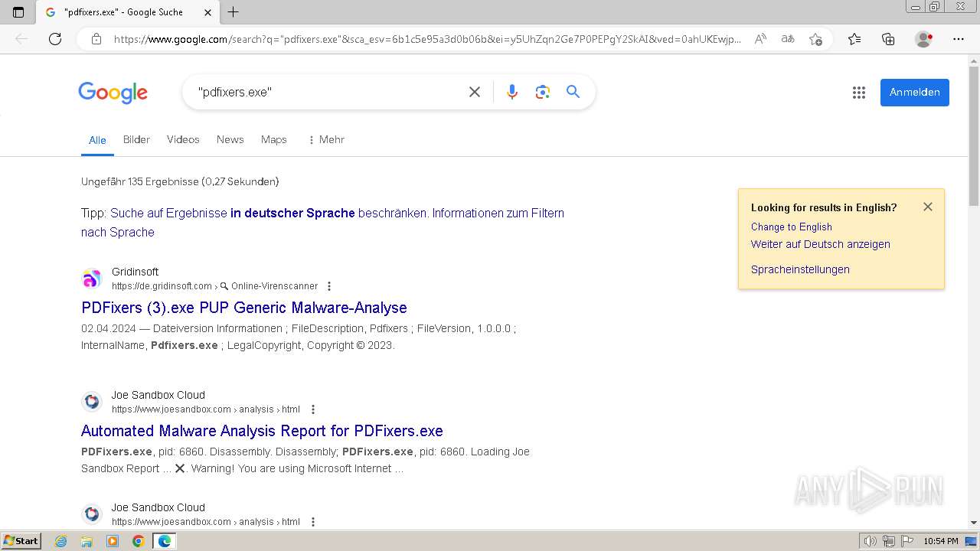Click into the Google search field

pos(329,92)
